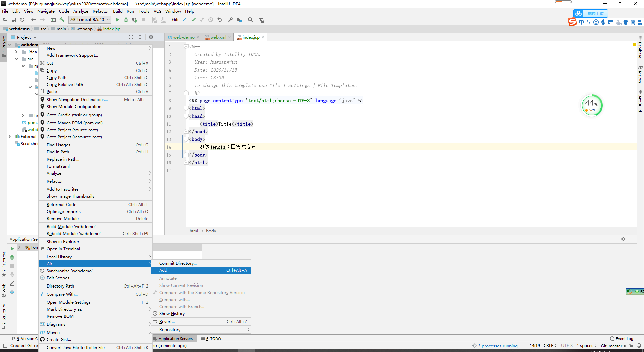
Task: Open the New submenu in context menu
Action: pyautogui.click(x=95, y=48)
